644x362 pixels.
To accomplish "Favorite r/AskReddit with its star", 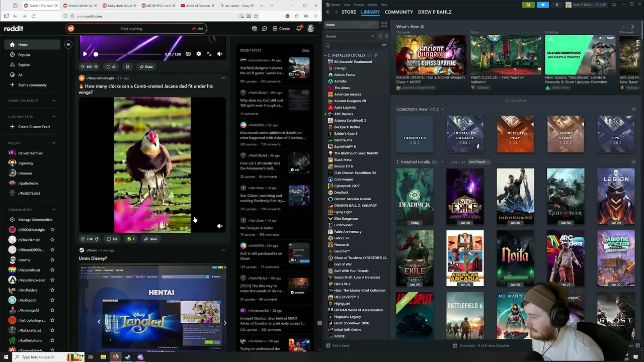I will click(52, 300).
